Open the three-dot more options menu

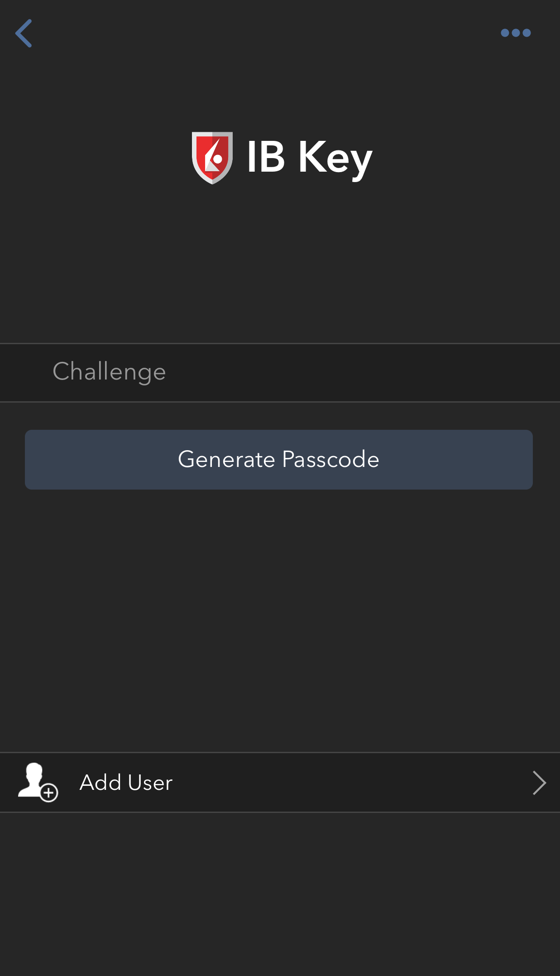516,33
